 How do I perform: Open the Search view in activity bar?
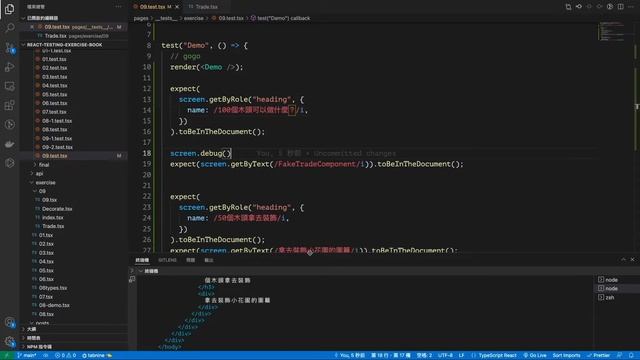click(9, 28)
